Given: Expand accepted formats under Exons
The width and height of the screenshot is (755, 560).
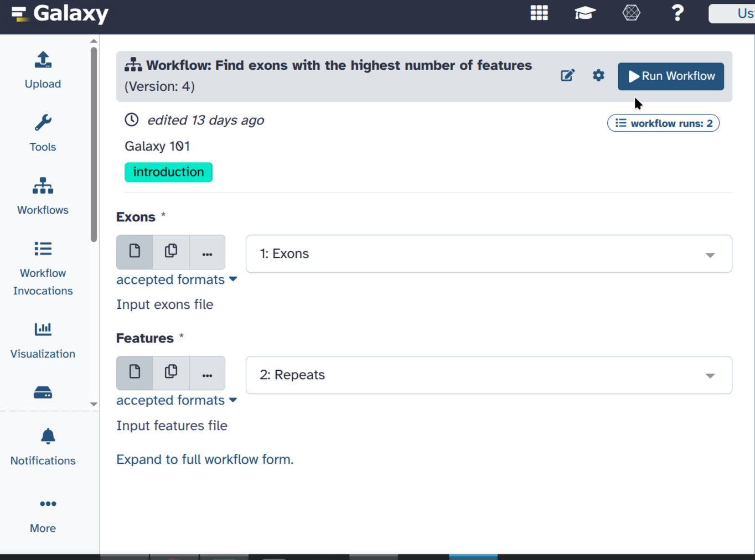Looking at the screenshot, I should coord(177,279).
